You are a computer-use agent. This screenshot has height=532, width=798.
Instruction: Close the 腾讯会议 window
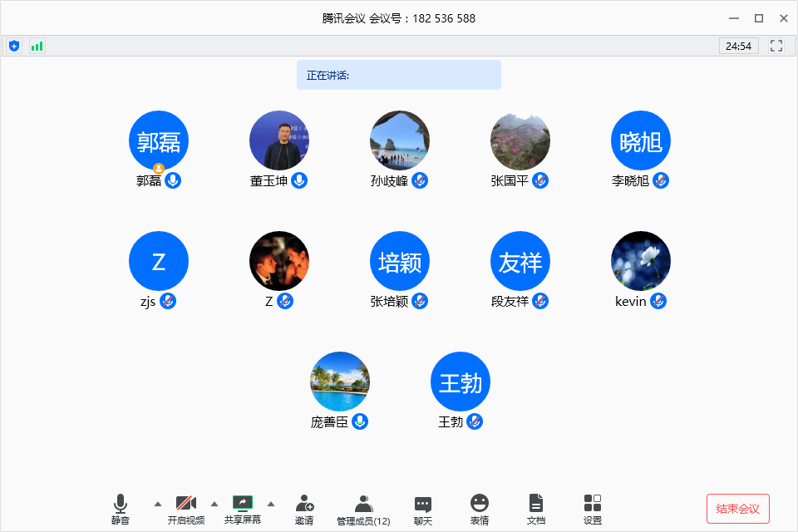coord(784,18)
